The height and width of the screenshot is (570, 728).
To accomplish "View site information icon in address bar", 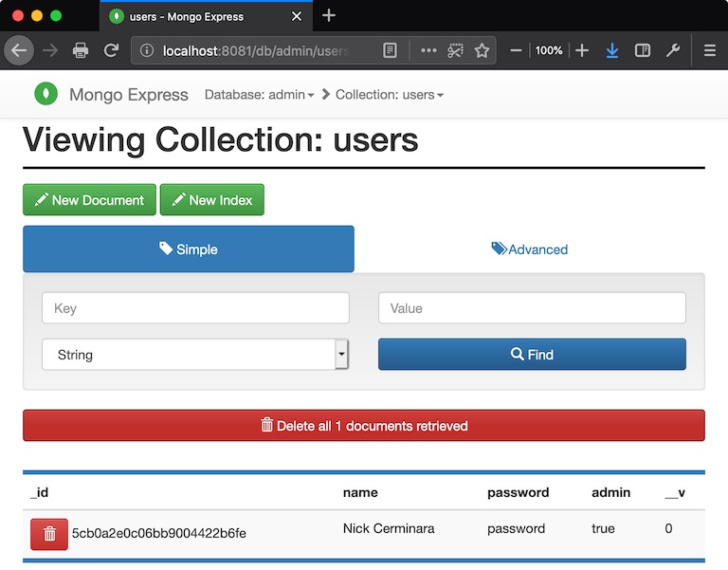I will (x=147, y=50).
